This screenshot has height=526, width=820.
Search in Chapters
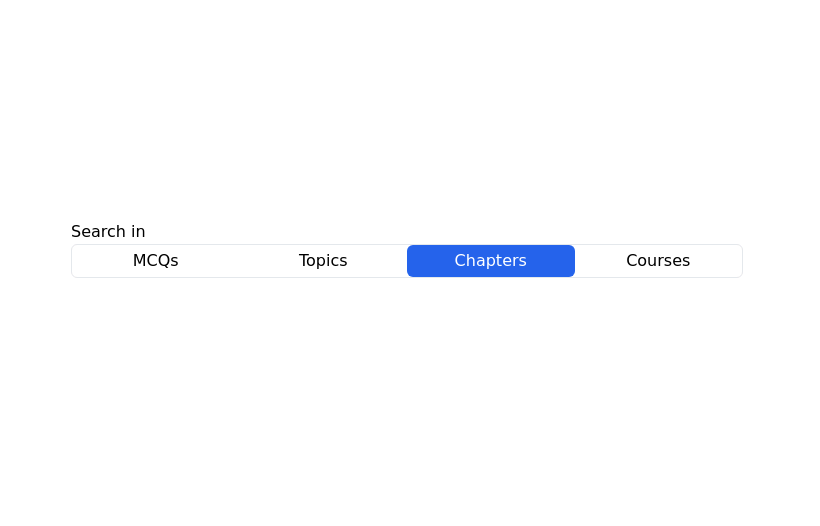click(490, 261)
